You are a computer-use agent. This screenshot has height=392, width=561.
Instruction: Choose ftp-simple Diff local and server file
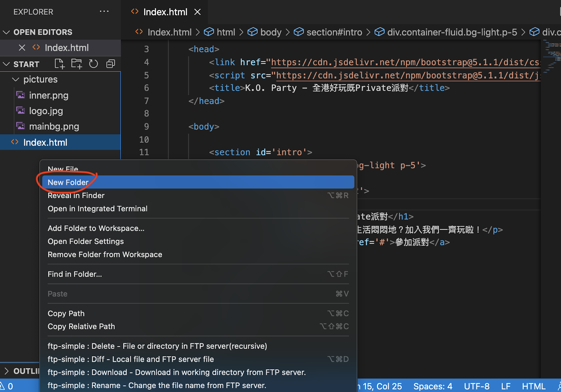(198, 359)
